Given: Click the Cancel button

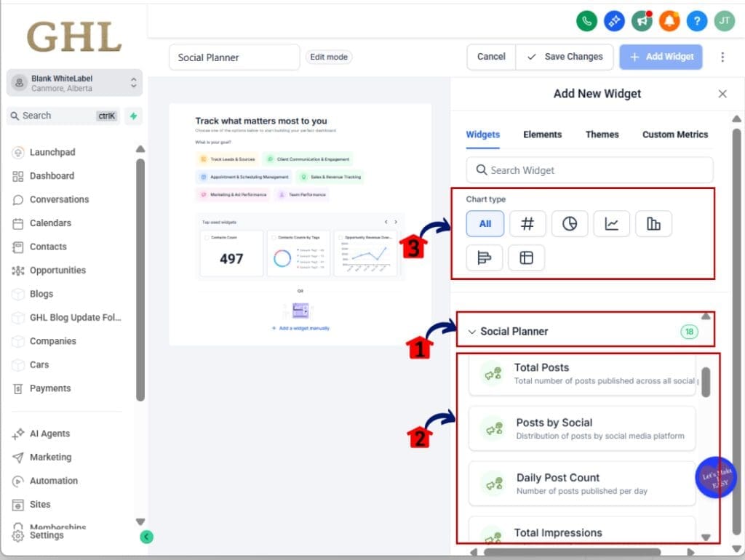Looking at the screenshot, I should pyautogui.click(x=491, y=57).
